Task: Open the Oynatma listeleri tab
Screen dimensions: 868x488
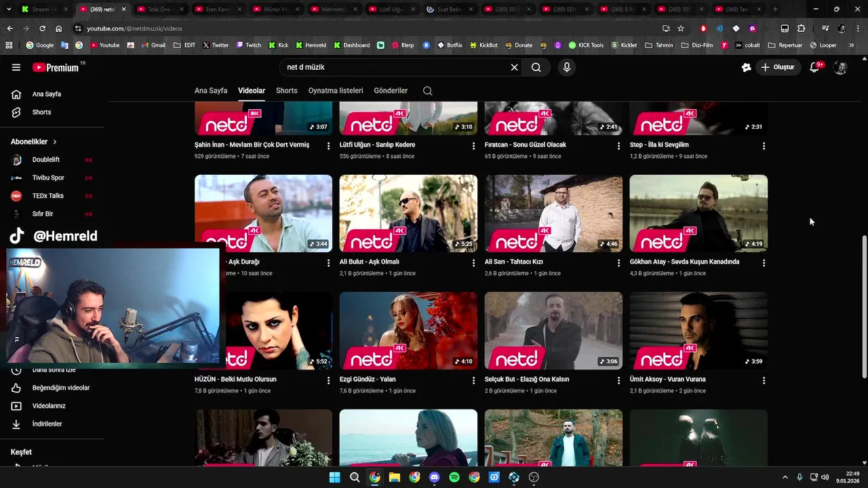Action: point(336,90)
